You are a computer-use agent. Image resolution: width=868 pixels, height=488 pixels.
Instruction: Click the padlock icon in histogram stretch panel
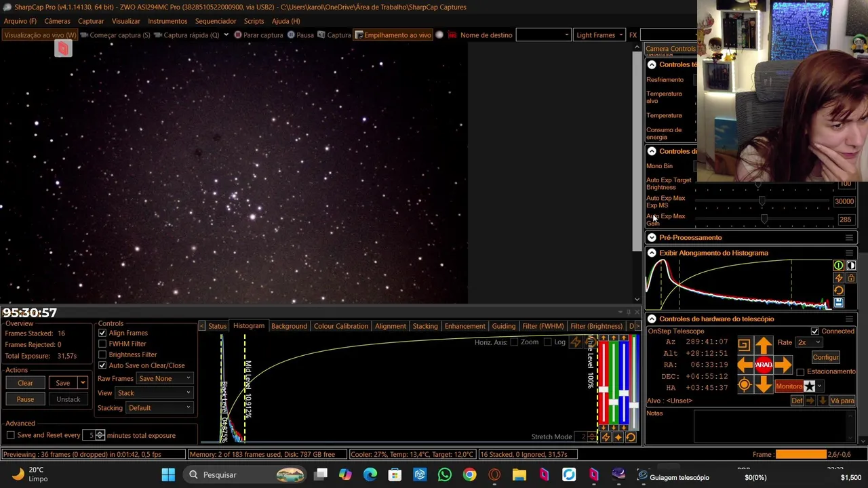[851, 278]
